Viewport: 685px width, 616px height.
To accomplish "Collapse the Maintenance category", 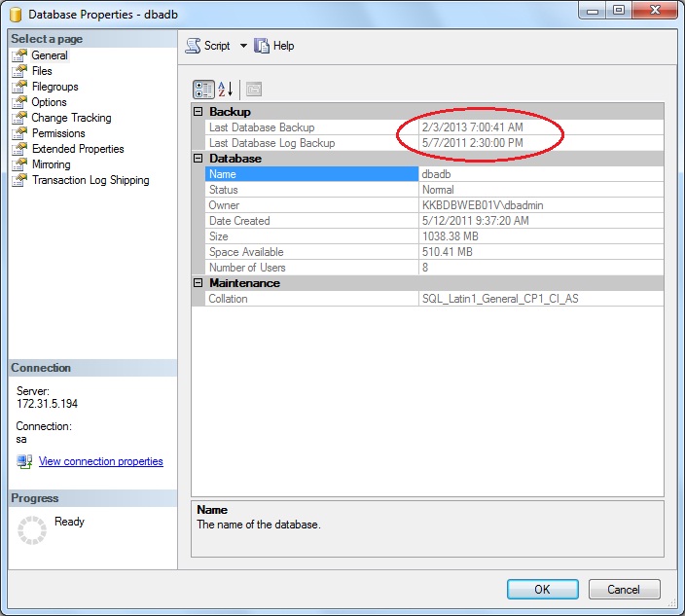I will [198, 283].
